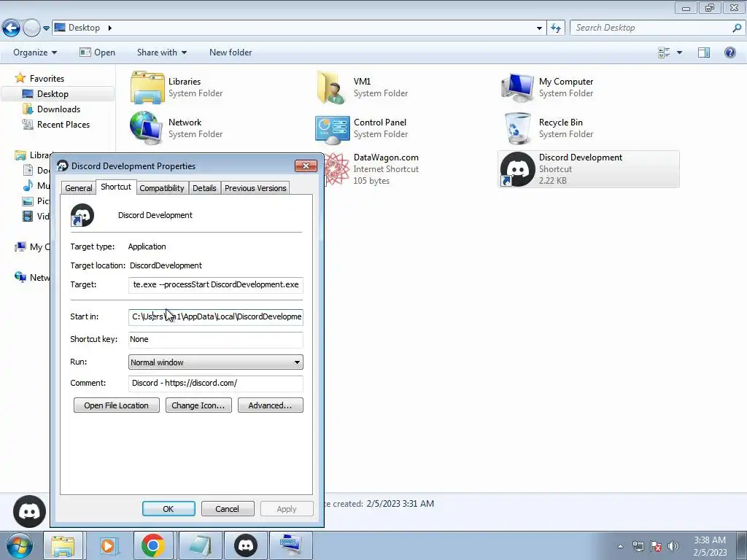Screen dimensions: 747x560
Task: Switch to Discord in the taskbar
Action: 246,545
